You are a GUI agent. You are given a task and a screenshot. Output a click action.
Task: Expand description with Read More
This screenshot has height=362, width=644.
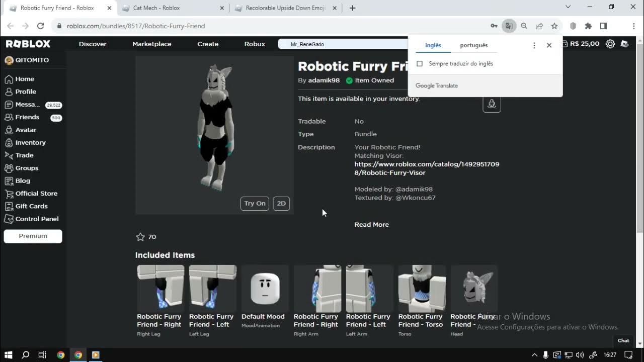pyautogui.click(x=371, y=225)
